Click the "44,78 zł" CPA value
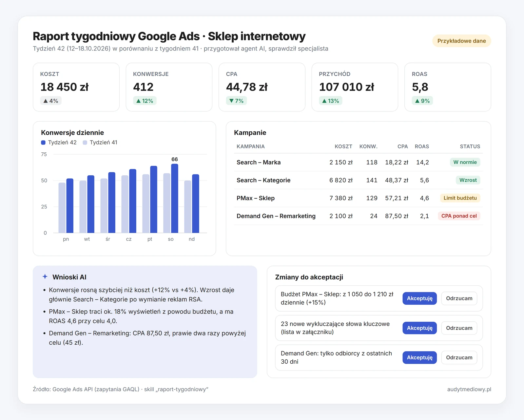524x420 pixels. pos(247,87)
